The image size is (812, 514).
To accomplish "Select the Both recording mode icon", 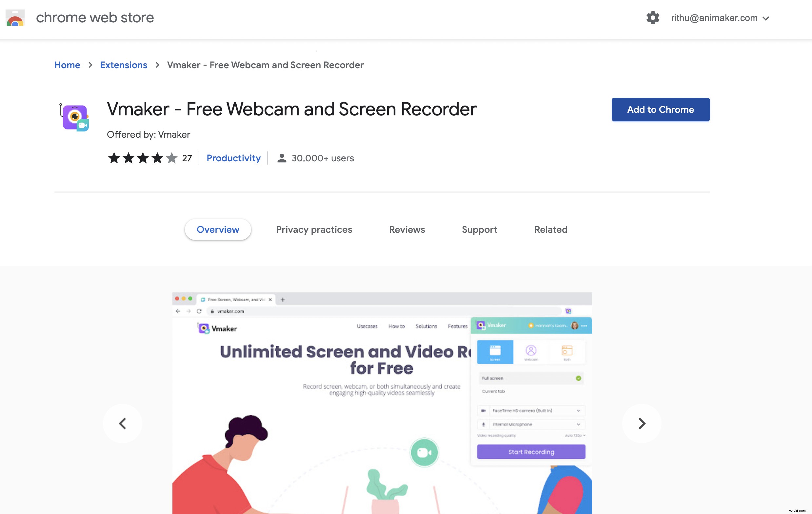I will [x=567, y=352].
